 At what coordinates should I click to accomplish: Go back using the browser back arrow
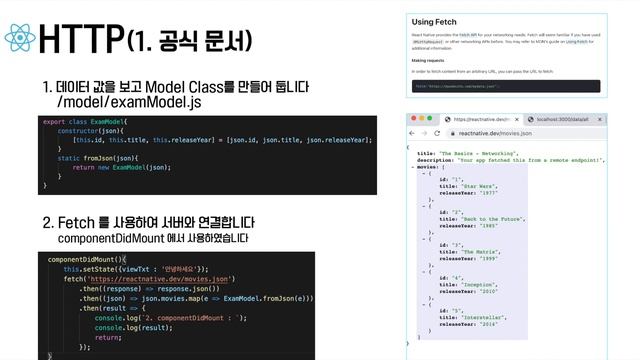click(412, 133)
